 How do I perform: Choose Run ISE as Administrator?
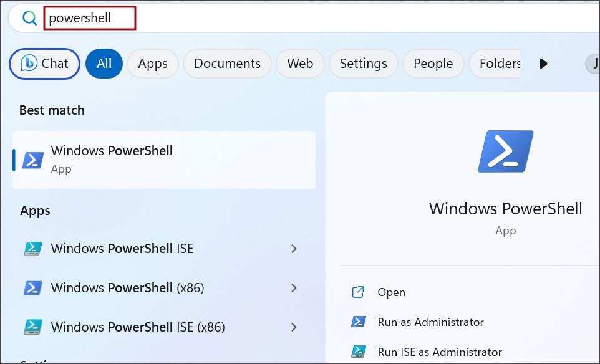pos(440,352)
